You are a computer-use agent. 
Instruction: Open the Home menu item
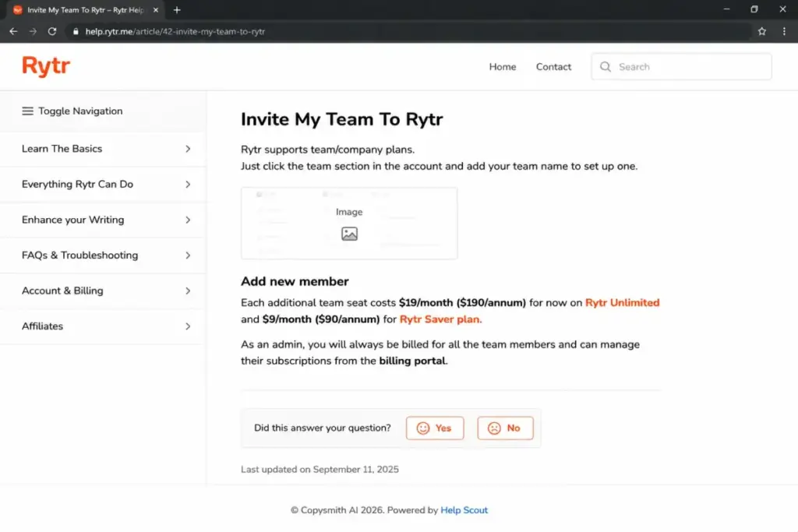click(503, 67)
